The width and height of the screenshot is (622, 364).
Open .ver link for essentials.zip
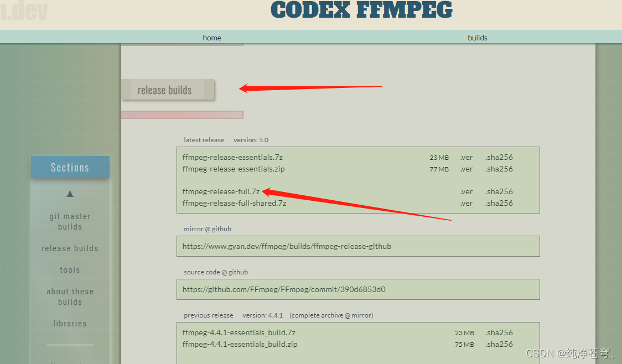[x=467, y=169]
